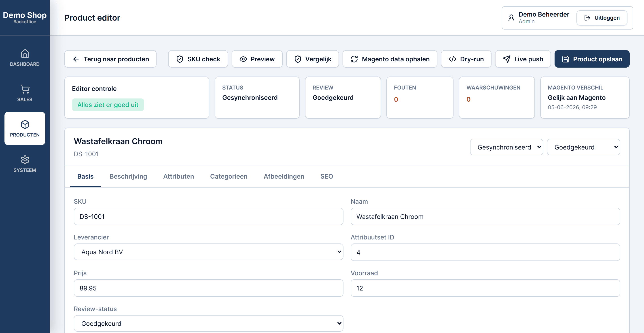Click the Alles ziet er goed uit badge
Screen dimensions: 644x333
click(x=108, y=105)
